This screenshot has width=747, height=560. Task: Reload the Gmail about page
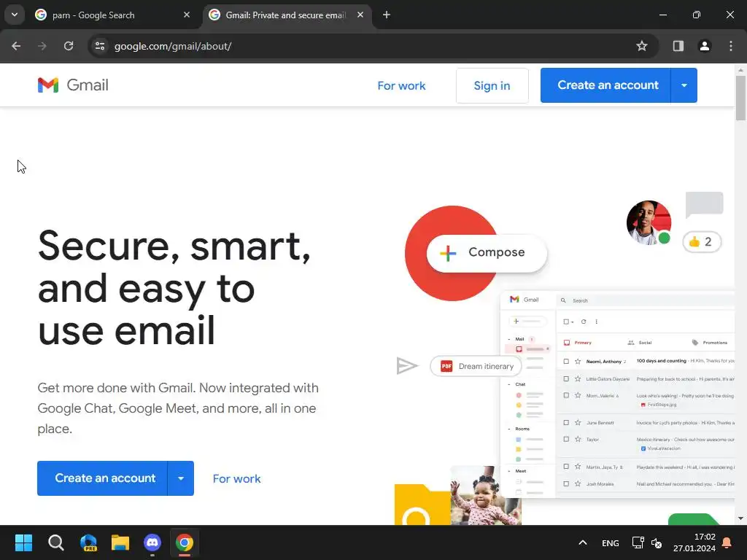pos(69,46)
